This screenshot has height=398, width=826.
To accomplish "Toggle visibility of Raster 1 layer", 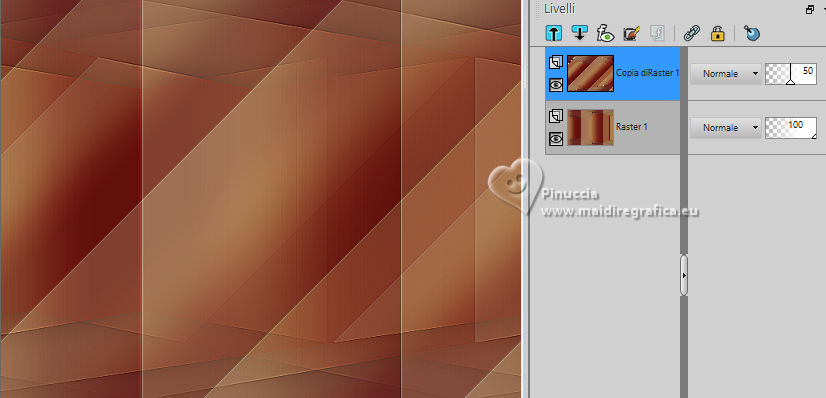I will tap(556, 138).
